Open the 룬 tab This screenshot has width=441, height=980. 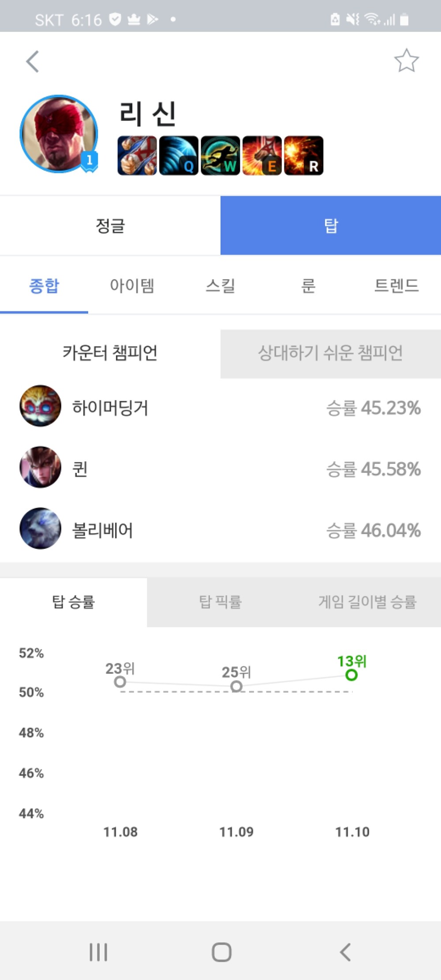(x=309, y=286)
